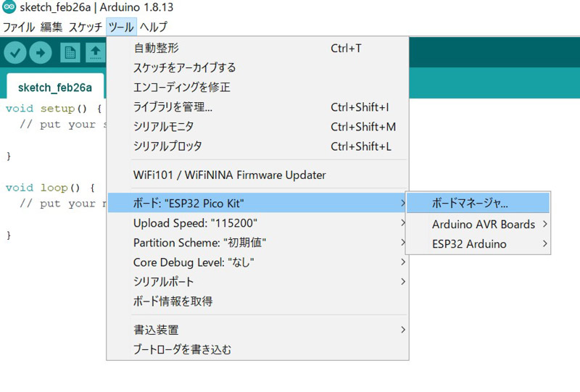
Task: Launch WiFi101 / WiFiNINA Firmware Updater
Action: point(258,175)
